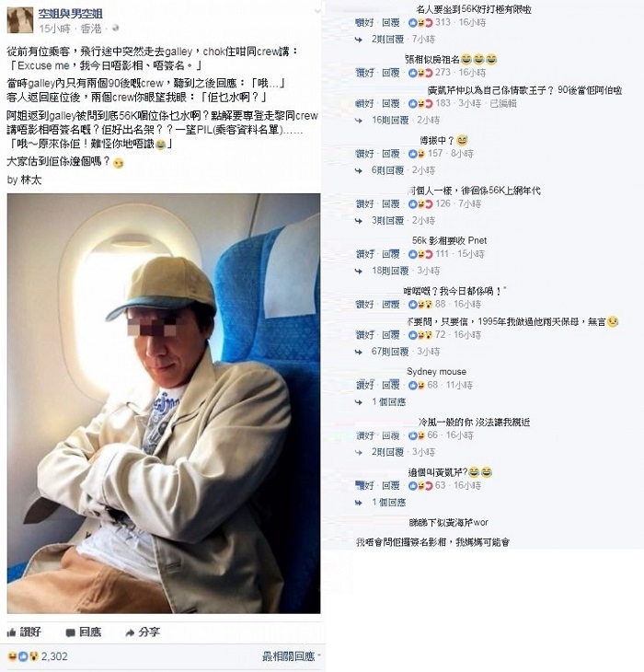Open the 最相關回應 sort dropdown
644x672 pixels.
tap(291, 656)
